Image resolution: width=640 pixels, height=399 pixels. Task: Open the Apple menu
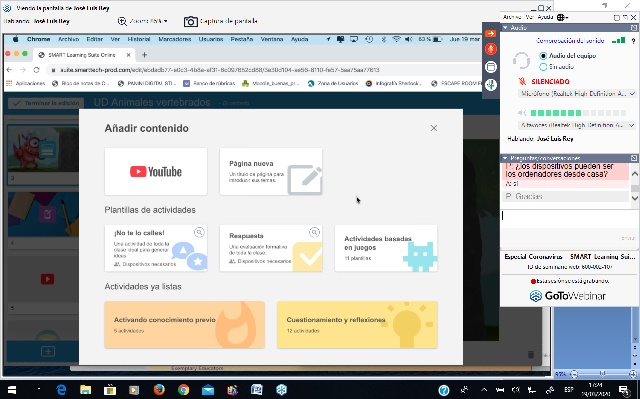pos(16,39)
